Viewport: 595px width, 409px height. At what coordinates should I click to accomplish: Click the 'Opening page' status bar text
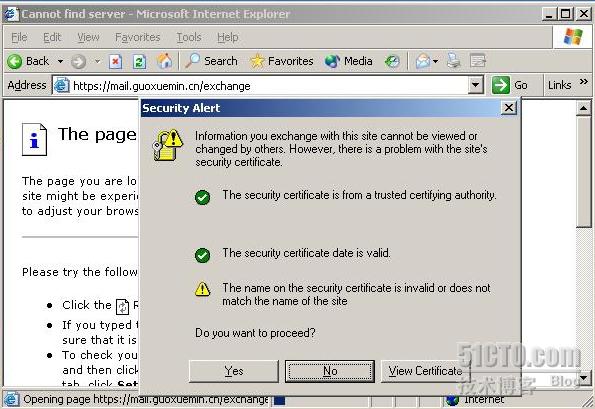tap(146, 399)
